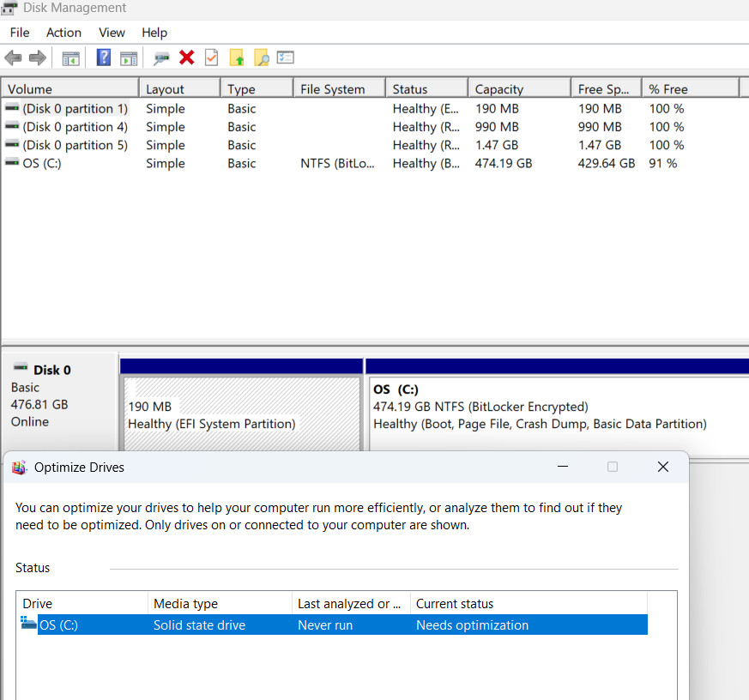Click the folder with green arrow icon
749x700 pixels.
click(x=237, y=57)
